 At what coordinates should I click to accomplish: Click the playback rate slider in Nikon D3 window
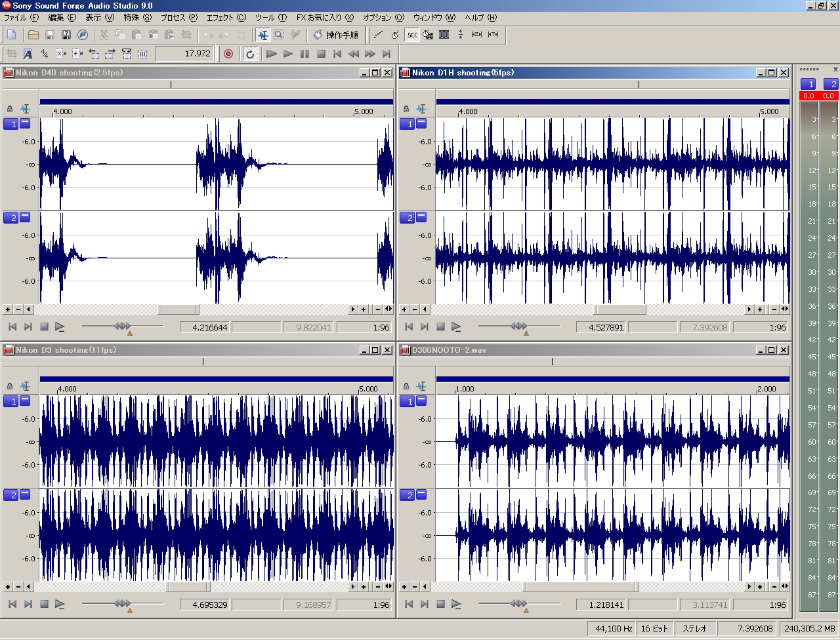pos(122,603)
